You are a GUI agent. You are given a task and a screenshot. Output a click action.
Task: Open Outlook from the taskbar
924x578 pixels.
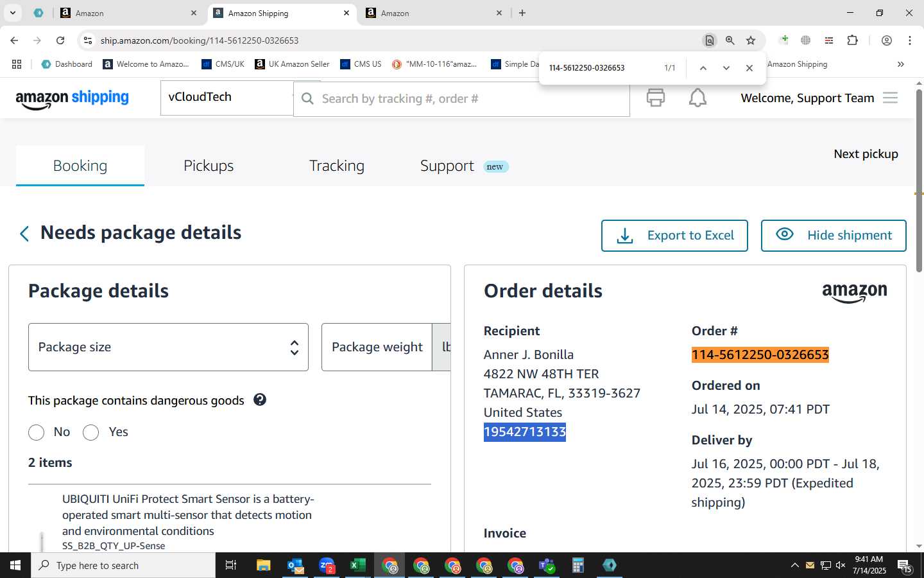(295, 565)
